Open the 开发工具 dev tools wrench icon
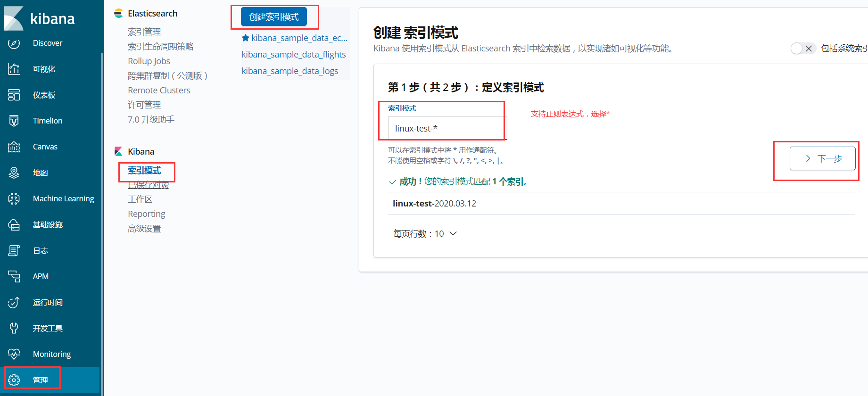 [x=14, y=329]
